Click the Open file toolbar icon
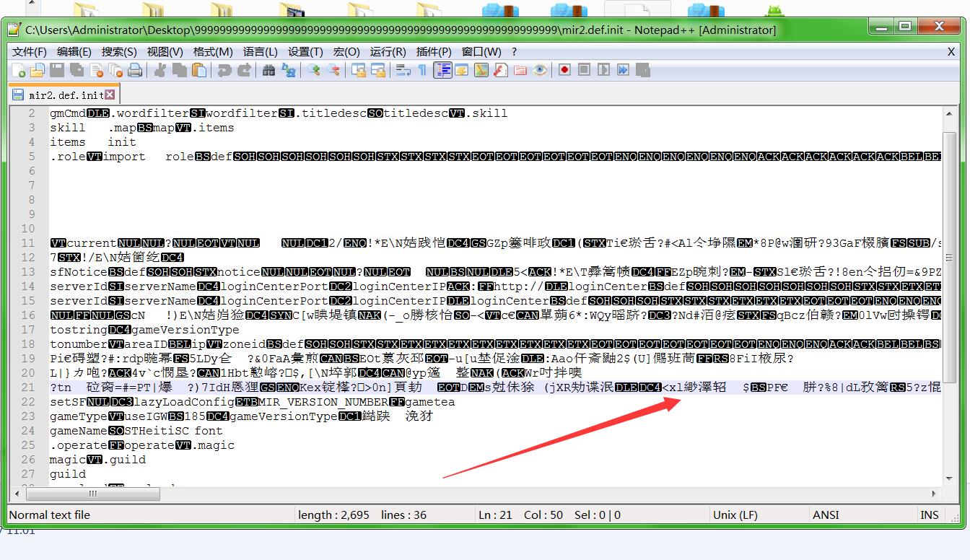The height and width of the screenshot is (560, 970). click(x=38, y=70)
